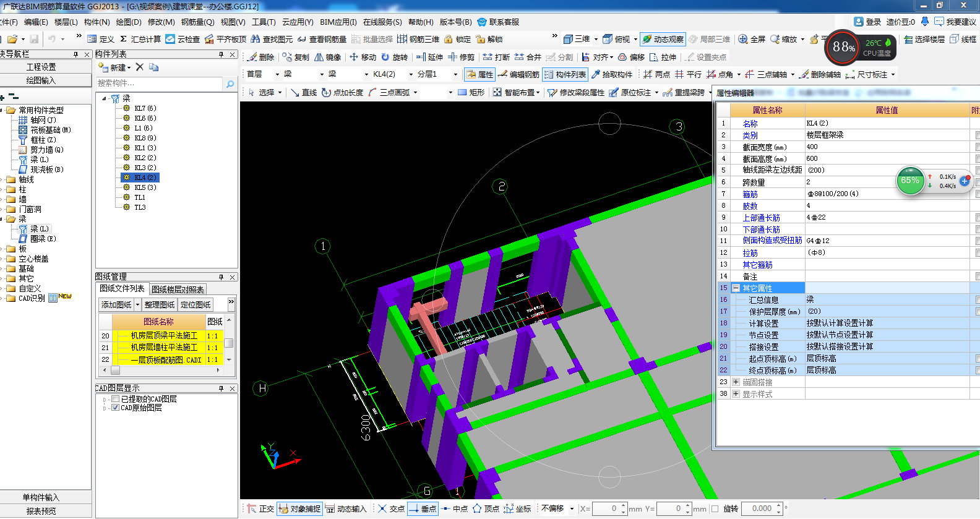Select the 点加长度 drawing tool
The image size is (980, 519).
(342, 92)
